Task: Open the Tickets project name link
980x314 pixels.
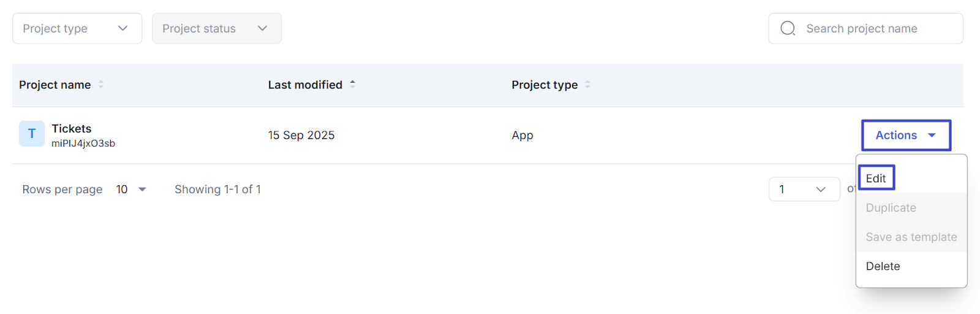Action: (72, 129)
